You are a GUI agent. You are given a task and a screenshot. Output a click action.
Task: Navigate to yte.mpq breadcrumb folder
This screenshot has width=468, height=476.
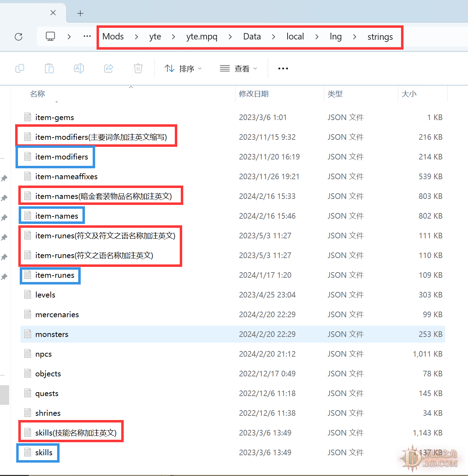pos(202,37)
